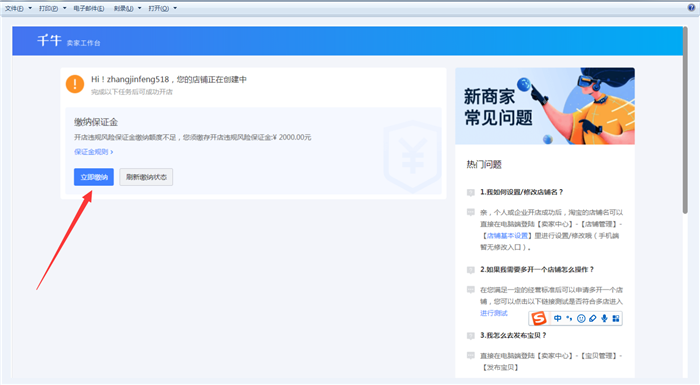Expand the dropdown arrow beside 刻录(U)

pyautogui.click(x=139, y=8)
